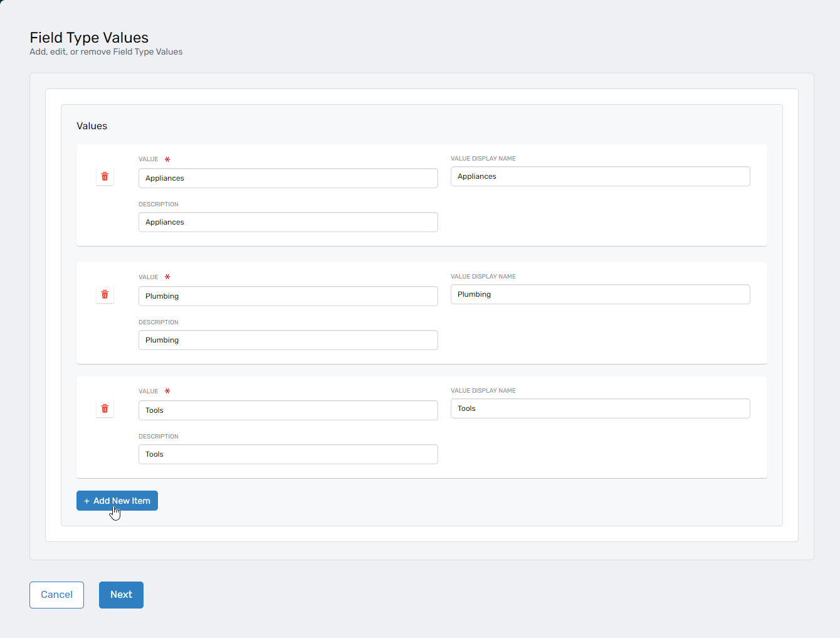Select the Tools Description input field
The height and width of the screenshot is (638, 840).
(288, 454)
